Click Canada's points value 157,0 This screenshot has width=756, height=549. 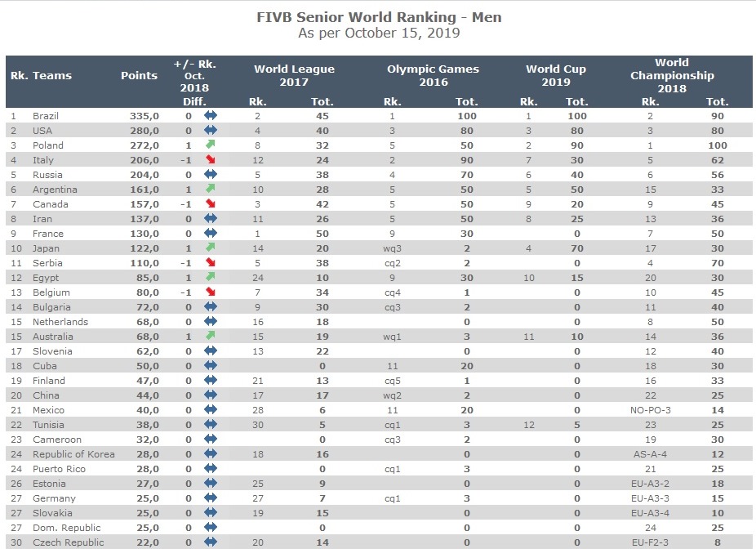(145, 204)
